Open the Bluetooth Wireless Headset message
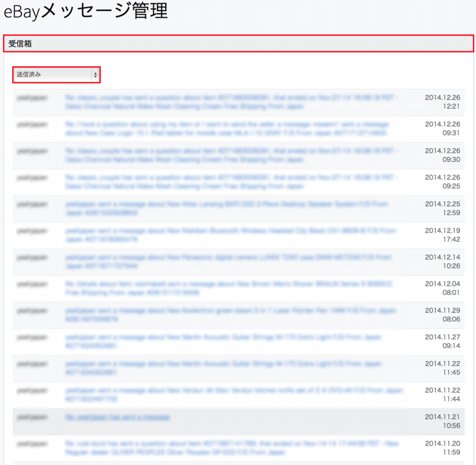Image resolution: width=476 pixels, height=465 pixels. coord(231,235)
